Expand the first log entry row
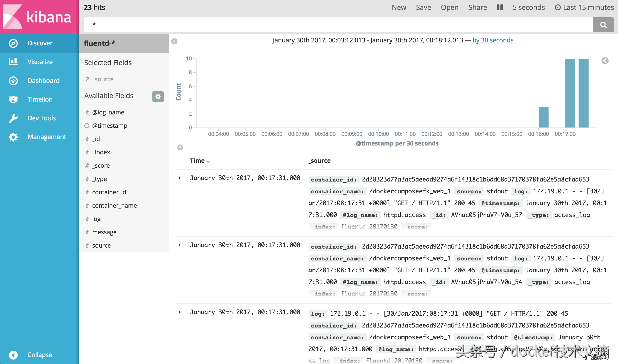The height and width of the screenshot is (364, 618). [180, 178]
